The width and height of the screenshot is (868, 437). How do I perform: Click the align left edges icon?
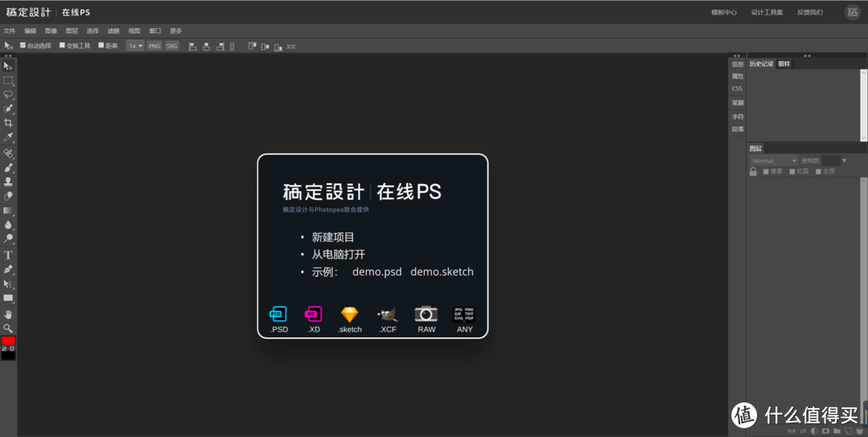[193, 47]
